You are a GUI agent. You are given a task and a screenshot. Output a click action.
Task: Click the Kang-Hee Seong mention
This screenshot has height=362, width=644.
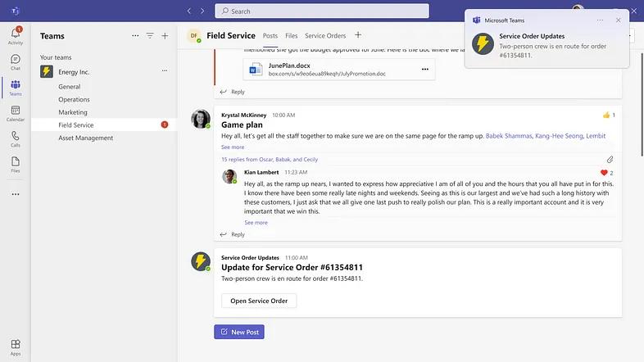click(x=559, y=136)
